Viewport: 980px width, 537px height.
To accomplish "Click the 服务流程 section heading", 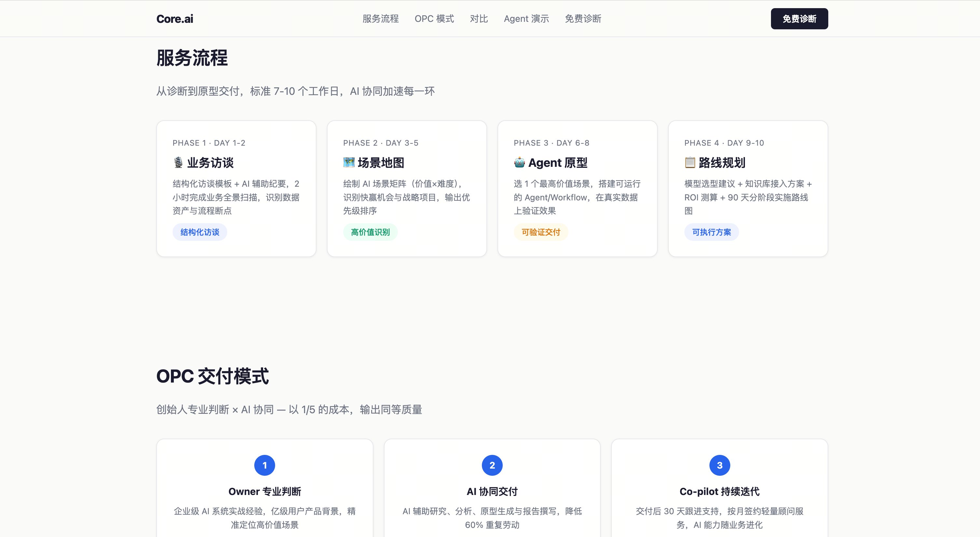I will pos(192,58).
